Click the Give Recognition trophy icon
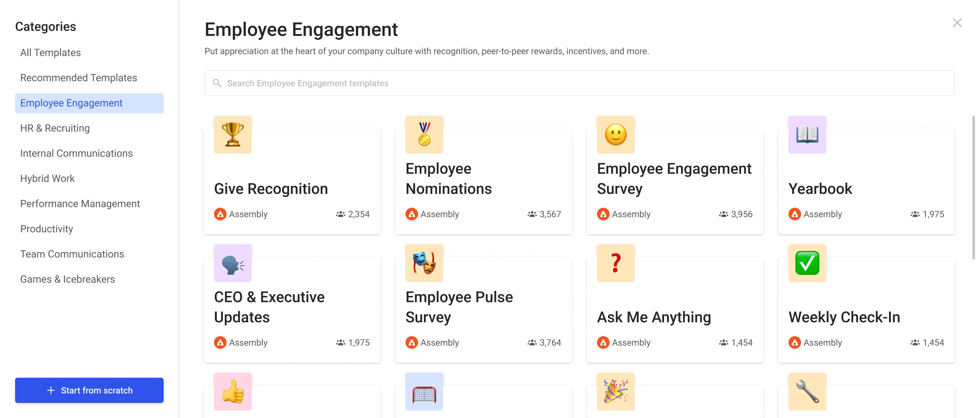The image size is (980, 418). [x=233, y=134]
